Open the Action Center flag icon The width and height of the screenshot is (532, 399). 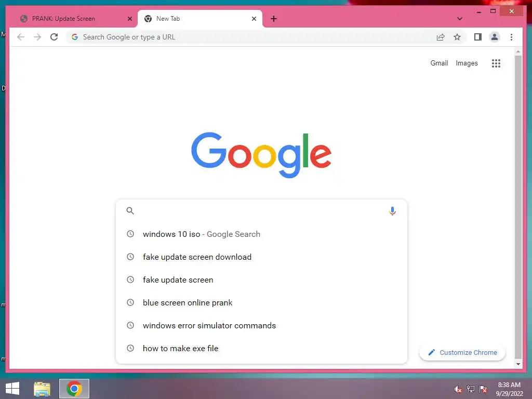point(483,389)
